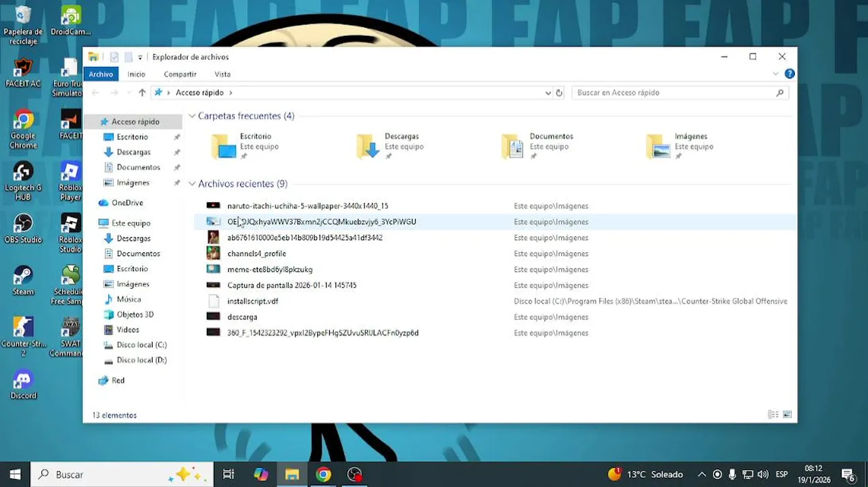The width and height of the screenshot is (868, 487).
Task: Select Google Chrome desktop shortcut
Action: [23, 130]
